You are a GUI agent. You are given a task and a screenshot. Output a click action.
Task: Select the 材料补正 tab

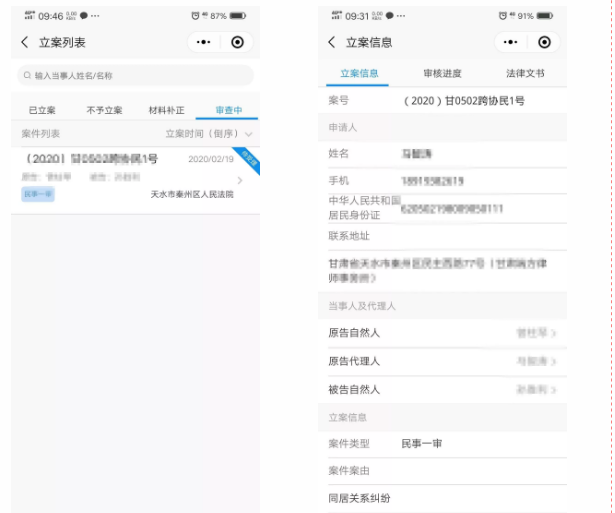(x=166, y=110)
